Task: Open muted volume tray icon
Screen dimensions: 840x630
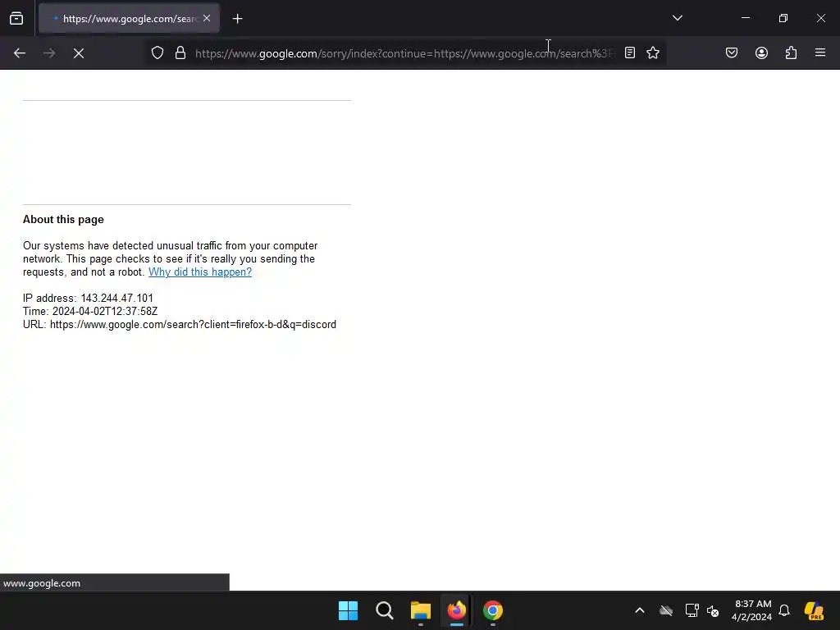Action: click(713, 610)
